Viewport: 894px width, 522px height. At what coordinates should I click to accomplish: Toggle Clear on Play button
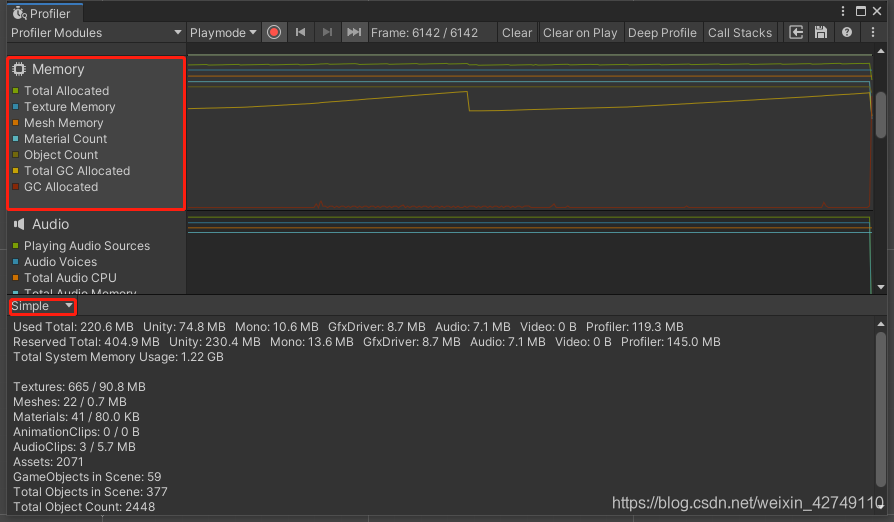(x=580, y=32)
